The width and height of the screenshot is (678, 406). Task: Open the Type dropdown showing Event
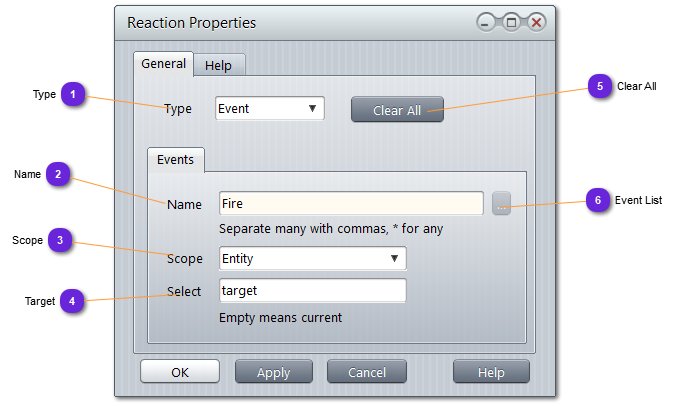tap(270, 109)
